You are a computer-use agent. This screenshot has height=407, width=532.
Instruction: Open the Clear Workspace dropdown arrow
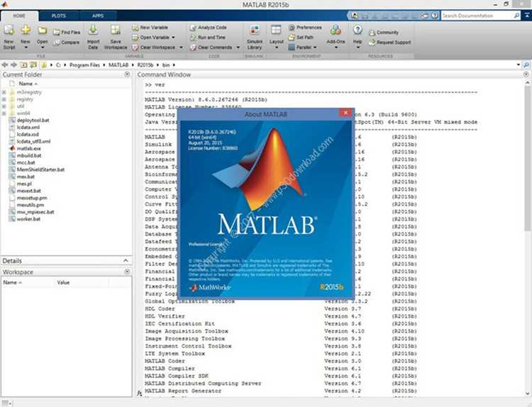[181, 48]
